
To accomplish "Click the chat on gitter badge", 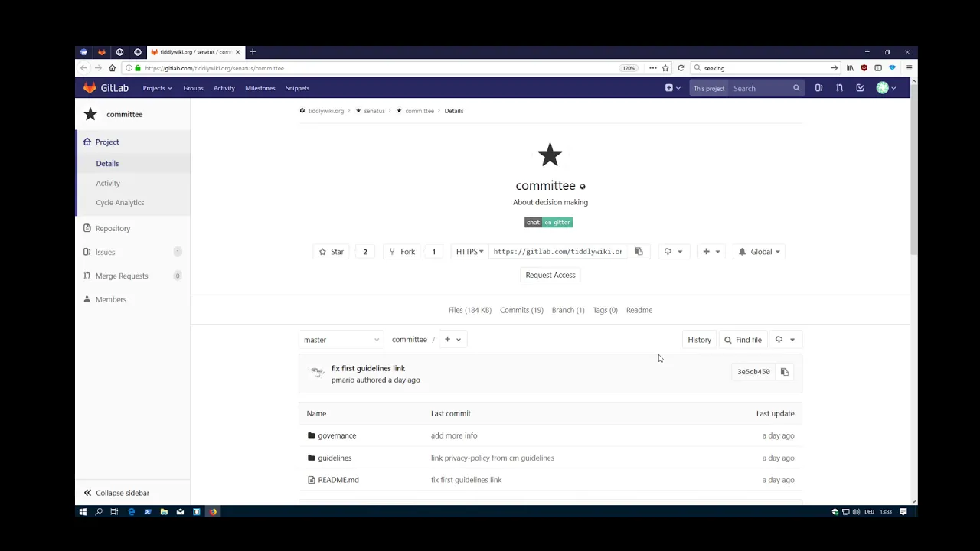I will [548, 222].
